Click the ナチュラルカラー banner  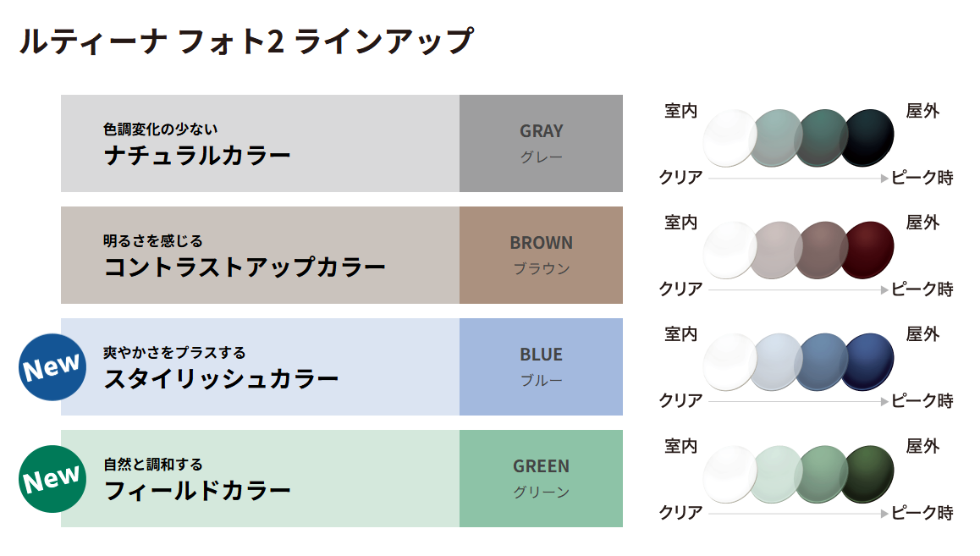pyautogui.click(x=260, y=143)
